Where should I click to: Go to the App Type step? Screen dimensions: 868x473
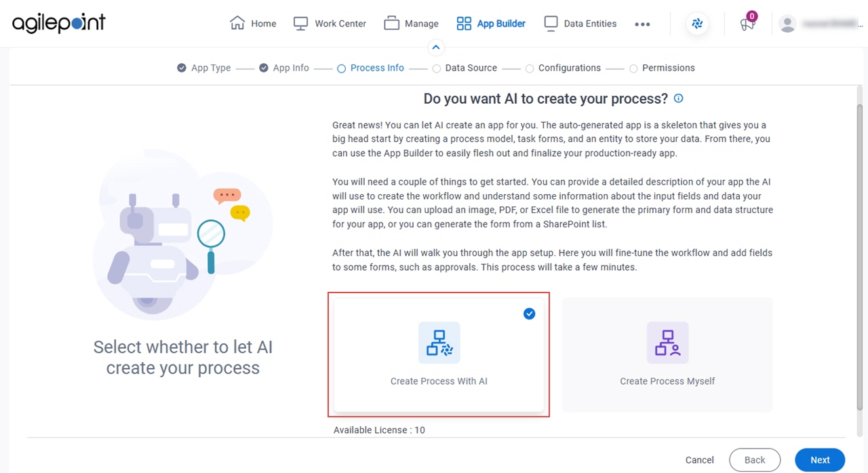(x=211, y=68)
